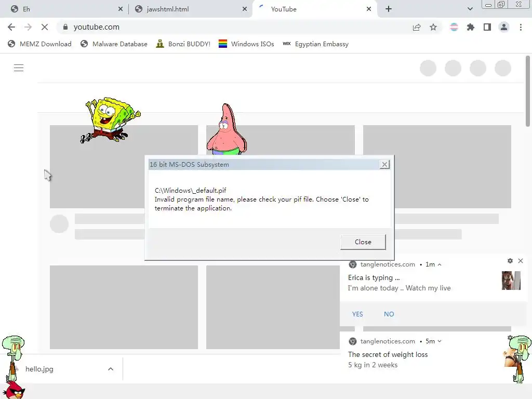Screen dimensions: 532x399
Task: Open downloaded file hello.jpg
Action: click(39, 369)
